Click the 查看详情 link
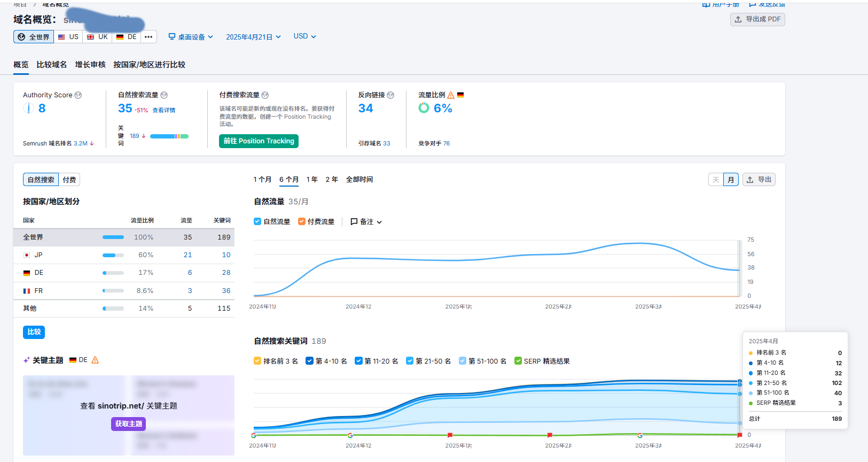Image resolution: width=868 pixels, height=462 pixels. 164,110
